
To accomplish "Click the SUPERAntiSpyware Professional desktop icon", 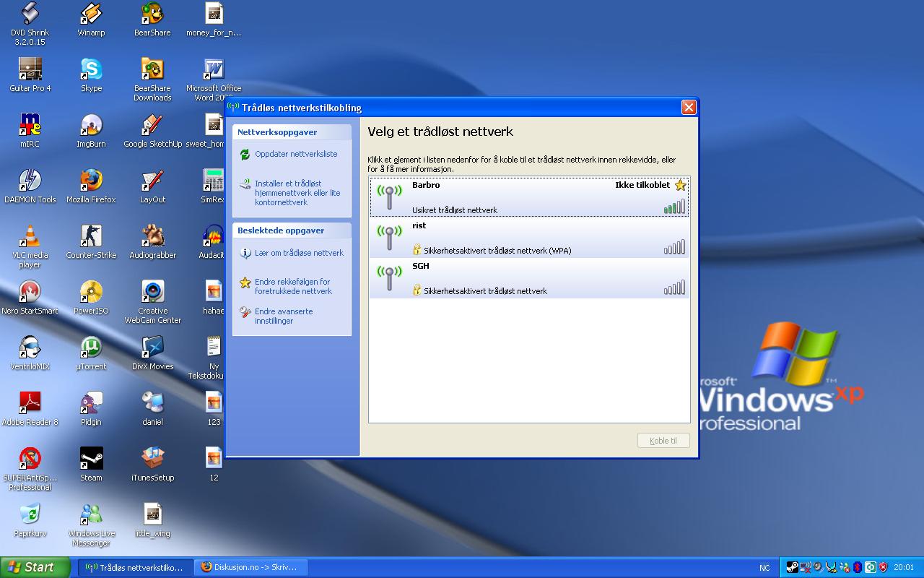I will [30, 469].
